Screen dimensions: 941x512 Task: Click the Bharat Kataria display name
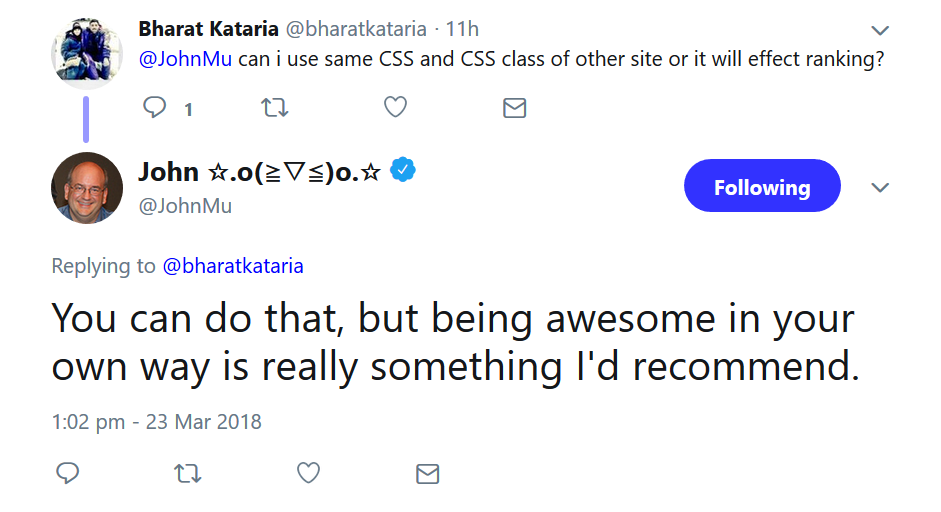point(208,29)
